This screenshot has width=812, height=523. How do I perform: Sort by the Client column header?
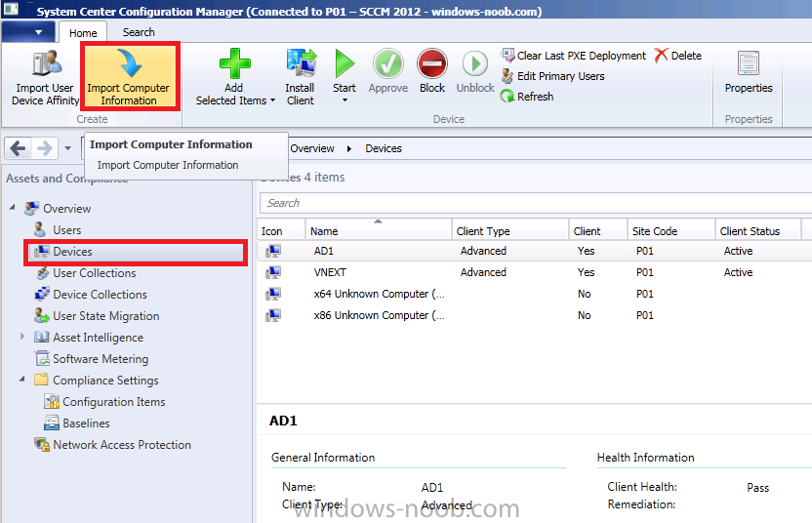(x=598, y=231)
